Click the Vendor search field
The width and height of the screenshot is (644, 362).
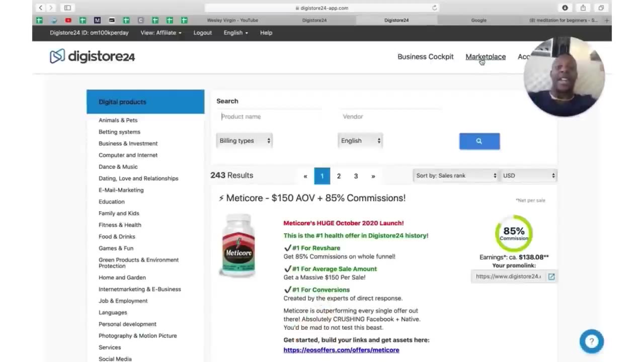pos(390,117)
